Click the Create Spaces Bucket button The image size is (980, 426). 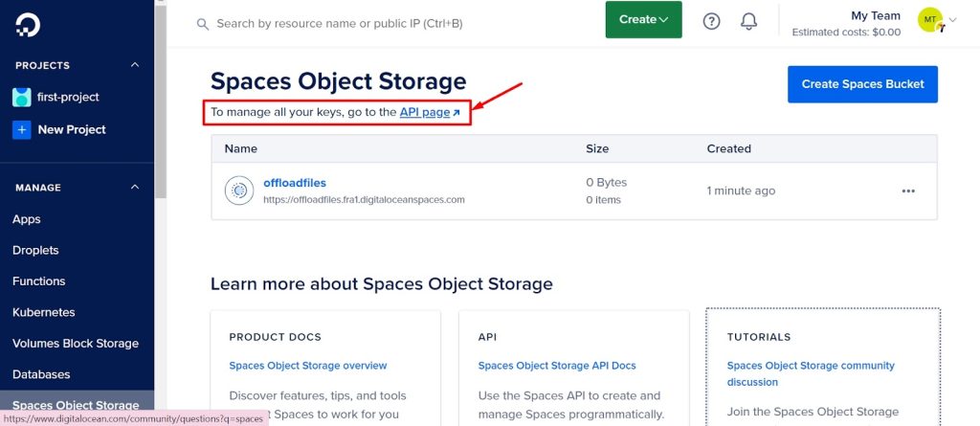[862, 84]
